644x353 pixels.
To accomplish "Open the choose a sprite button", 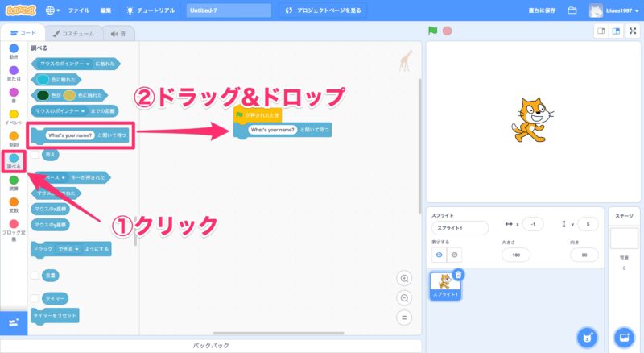I will click(x=588, y=336).
